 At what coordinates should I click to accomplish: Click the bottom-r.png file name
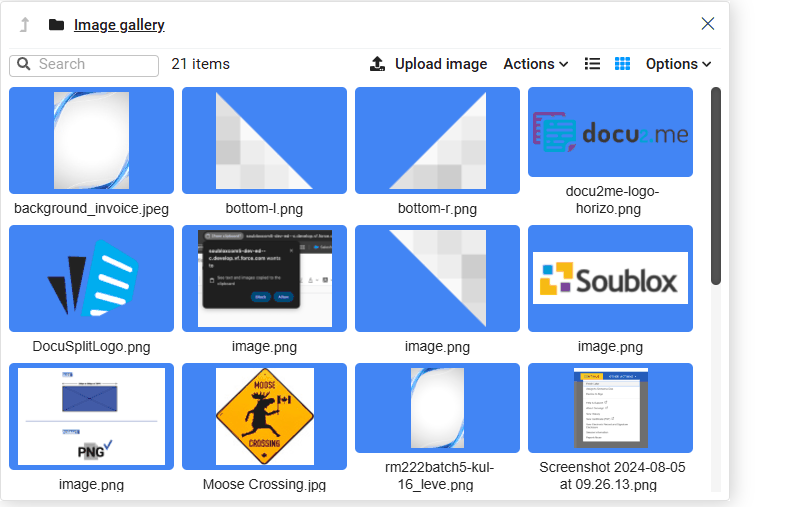437,208
